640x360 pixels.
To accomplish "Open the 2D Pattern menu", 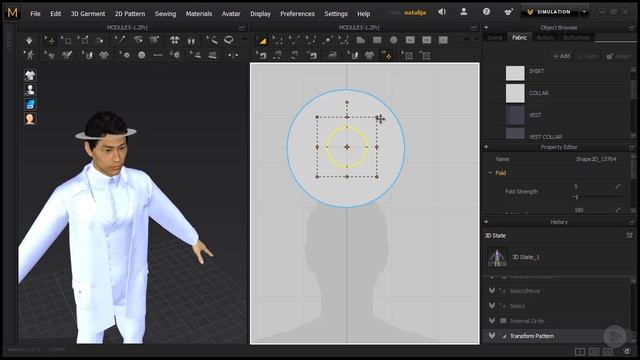I will (x=130, y=13).
